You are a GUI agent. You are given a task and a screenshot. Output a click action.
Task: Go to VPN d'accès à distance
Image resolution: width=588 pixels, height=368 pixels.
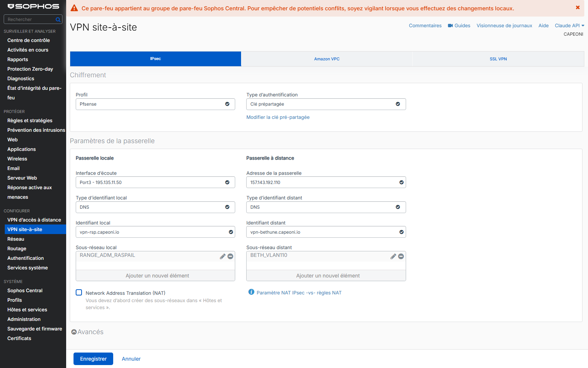(34, 220)
